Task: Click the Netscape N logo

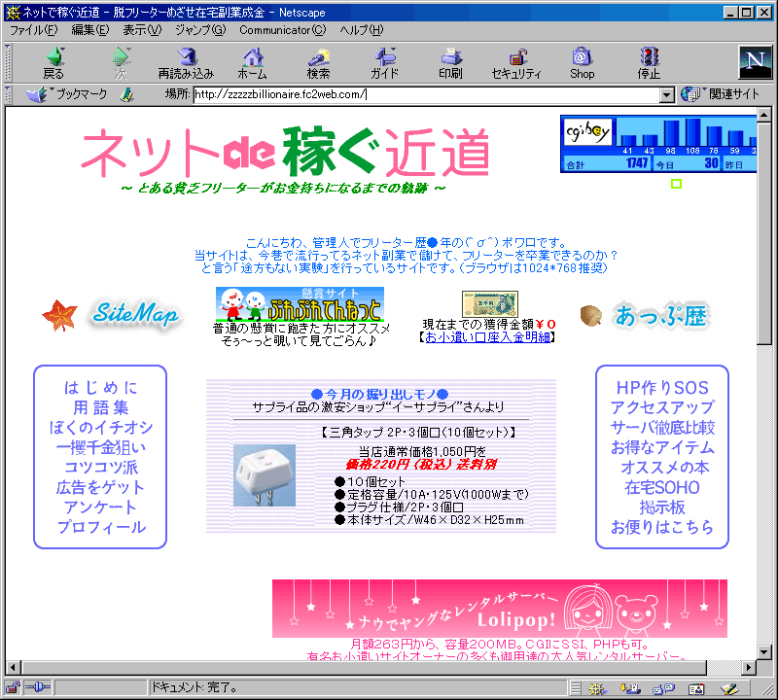Action: [x=756, y=62]
